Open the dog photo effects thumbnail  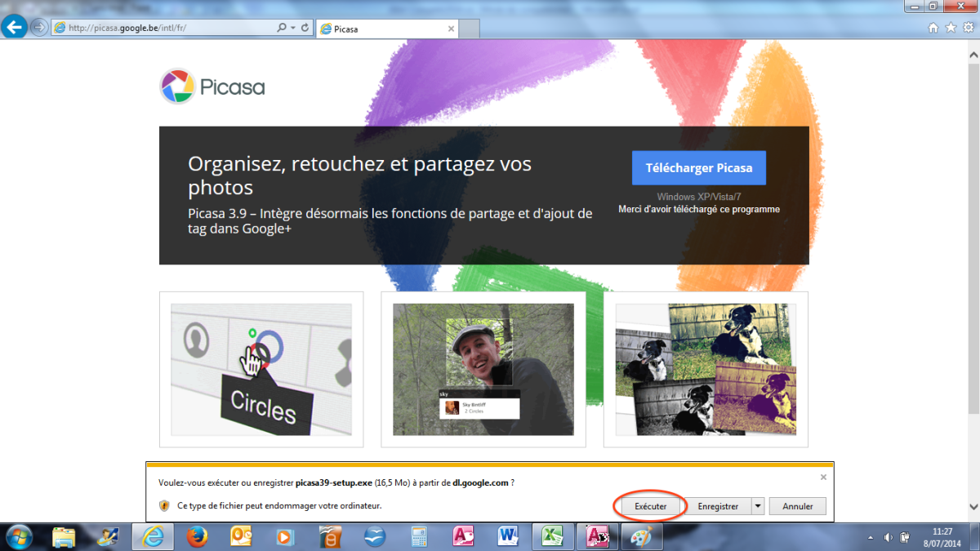(706, 370)
